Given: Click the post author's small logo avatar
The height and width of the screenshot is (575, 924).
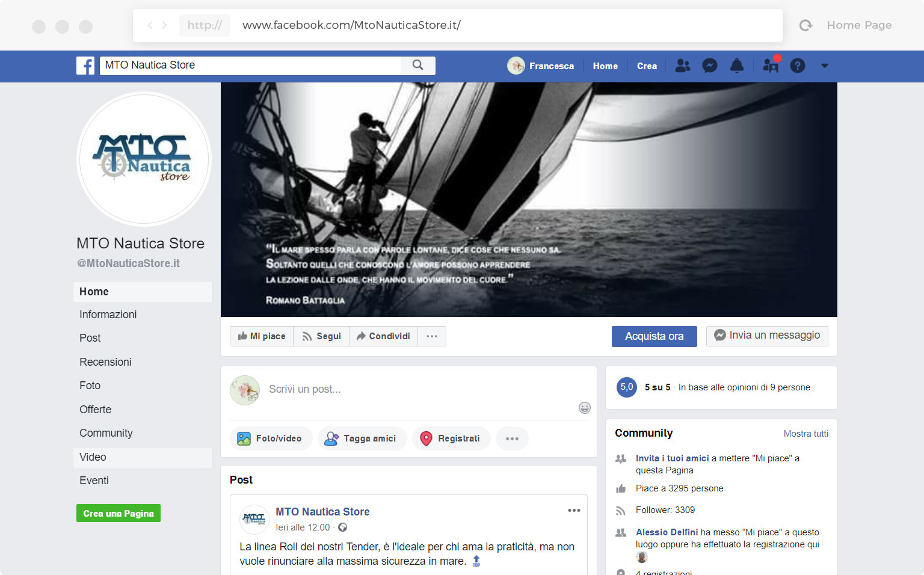Looking at the screenshot, I should tap(254, 519).
